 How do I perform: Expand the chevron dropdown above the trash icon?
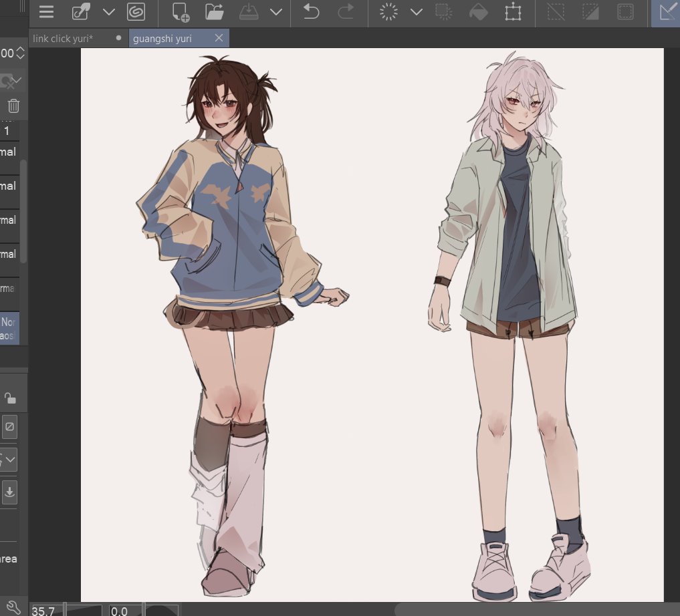click(x=17, y=81)
